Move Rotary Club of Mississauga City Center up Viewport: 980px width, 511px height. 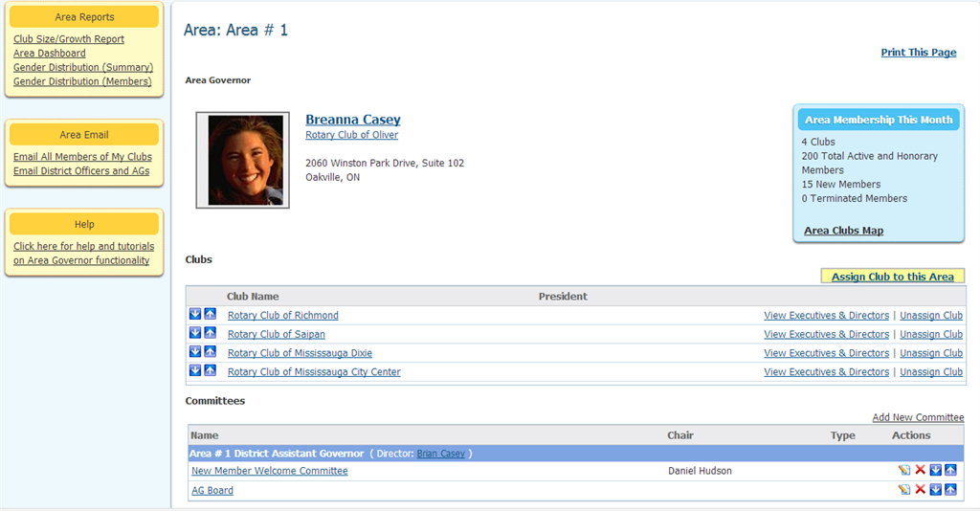(x=210, y=370)
